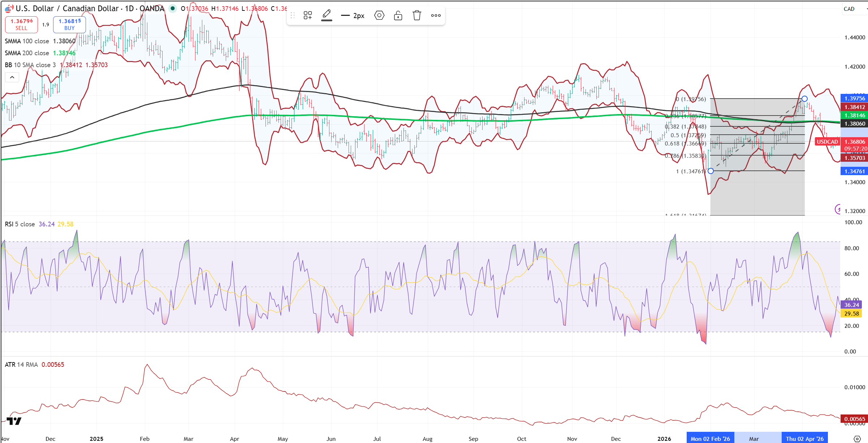Open drawing settings hexagon icon in toolbar
Image resolution: width=868 pixels, height=443 pixels.
(379, 15)
